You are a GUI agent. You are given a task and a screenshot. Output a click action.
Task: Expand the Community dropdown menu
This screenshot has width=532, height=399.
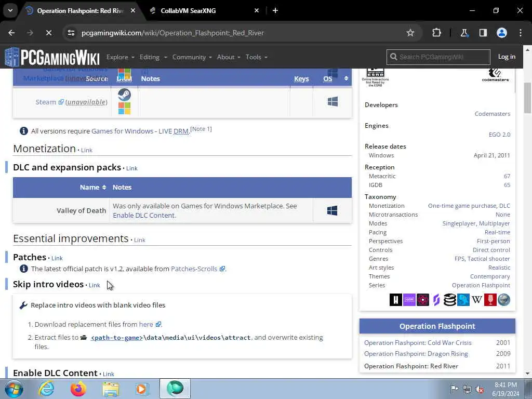pyautogui.click(x=192, y=57)
